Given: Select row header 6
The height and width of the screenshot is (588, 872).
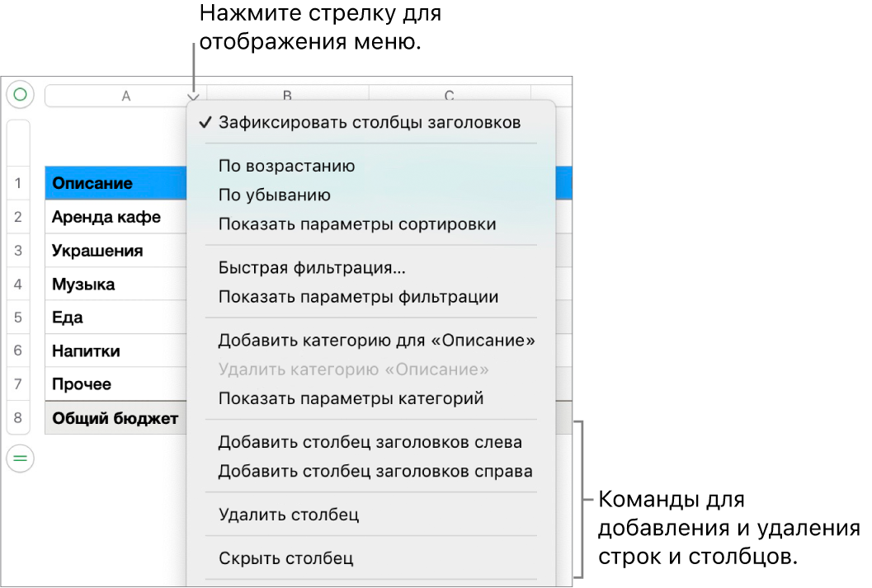Looking at the screenshot, I should tap(18, 350).
